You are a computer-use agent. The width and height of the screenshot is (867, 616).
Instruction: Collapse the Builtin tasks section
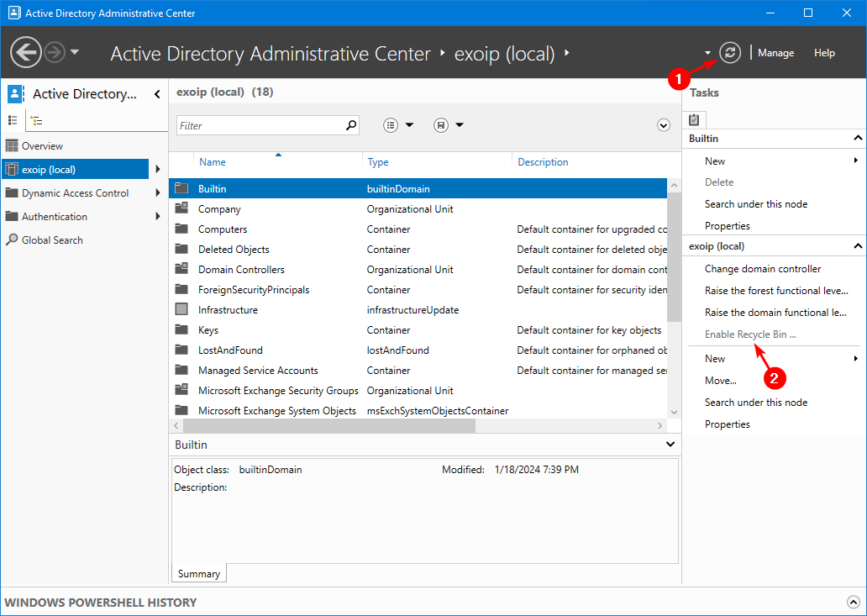pyautogui.click(x=857, y=138)
